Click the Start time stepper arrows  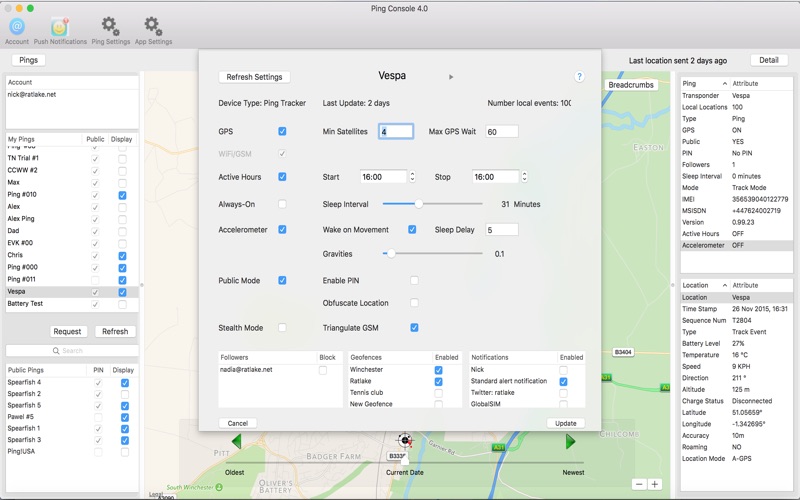(x=412, y=177)
